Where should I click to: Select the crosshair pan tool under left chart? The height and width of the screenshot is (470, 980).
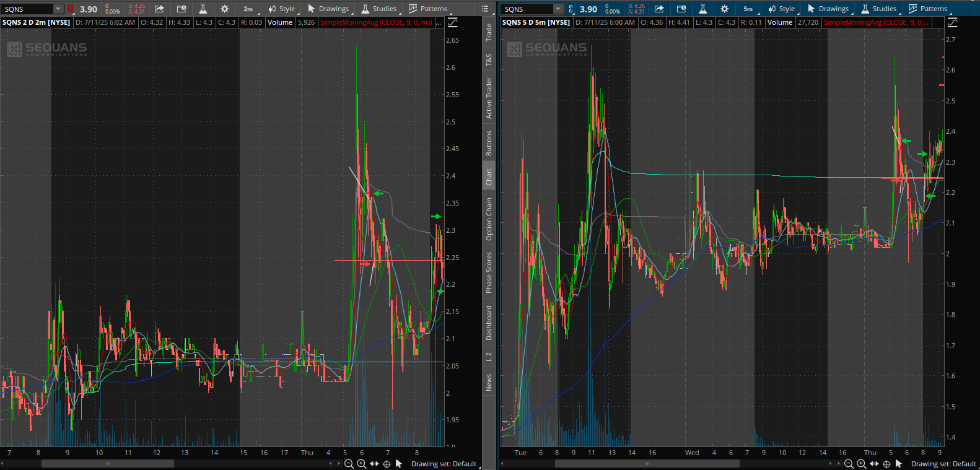(387, 464)
